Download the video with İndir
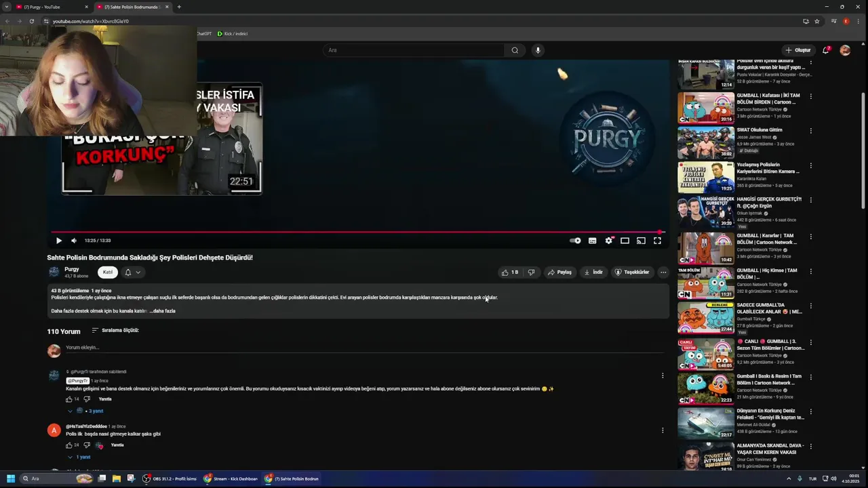868x488 pixels. (x=593, y=272)
